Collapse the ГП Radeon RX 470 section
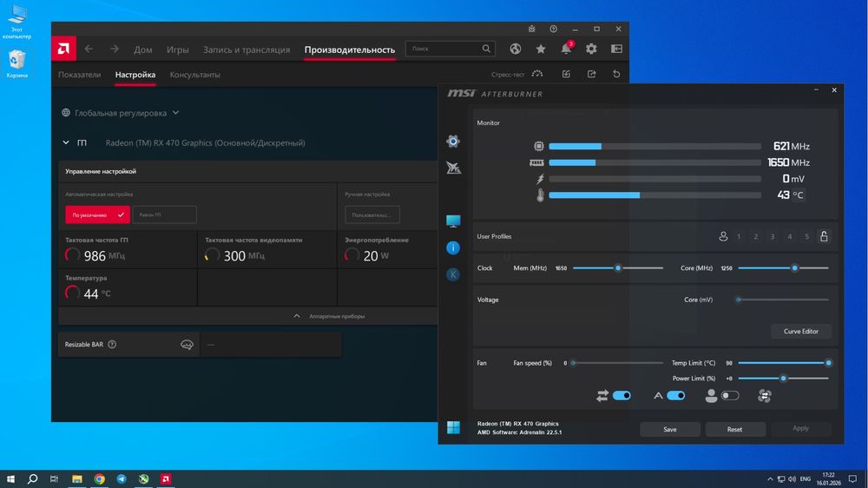This screenshot has width=868, height=488. [x=66, y=143]
